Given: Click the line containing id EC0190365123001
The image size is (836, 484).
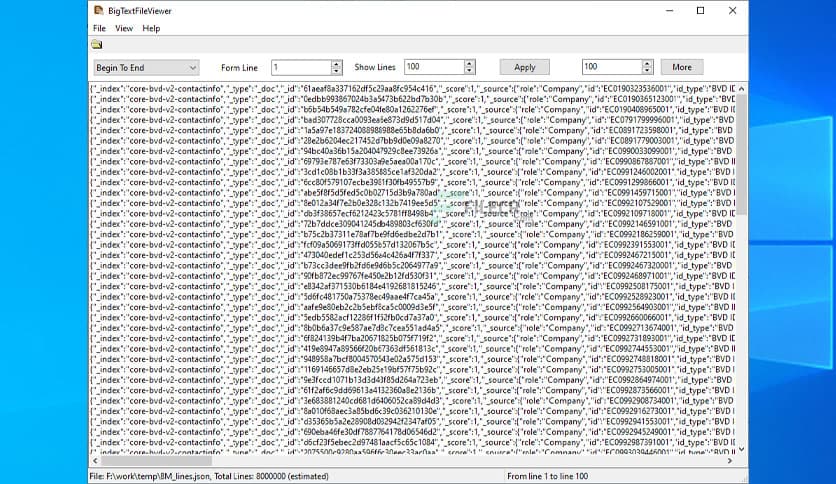Looking at the screenshot, I should 413,99.
